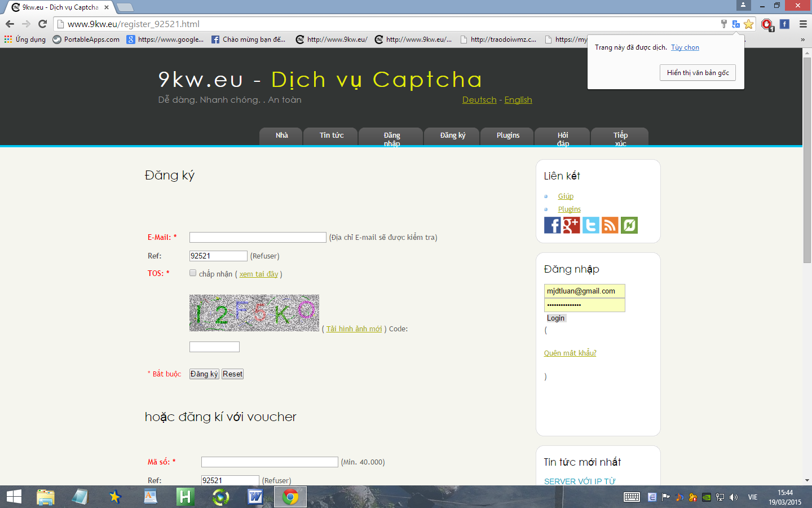The width and height of the screenshot is (812, 508).
Task: Click the green H app in the taskbar
Action: click(x=186, y=497)
